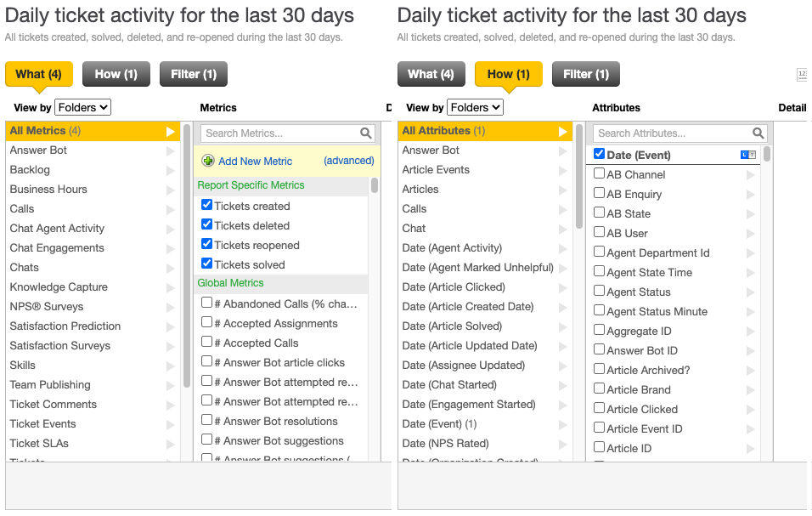Click in the Search Attributes field
The height and width of the screenshot is (516, 812).
(671, 133)
